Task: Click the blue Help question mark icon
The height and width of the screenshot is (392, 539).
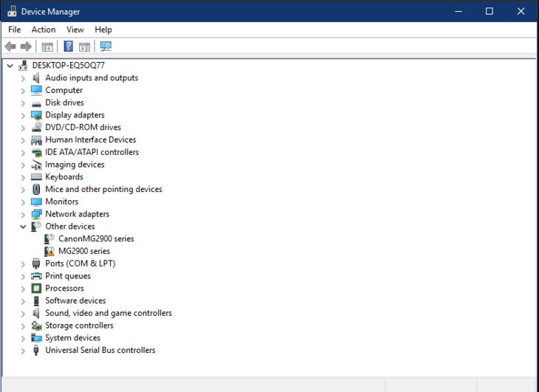Action: click(68, 47)
